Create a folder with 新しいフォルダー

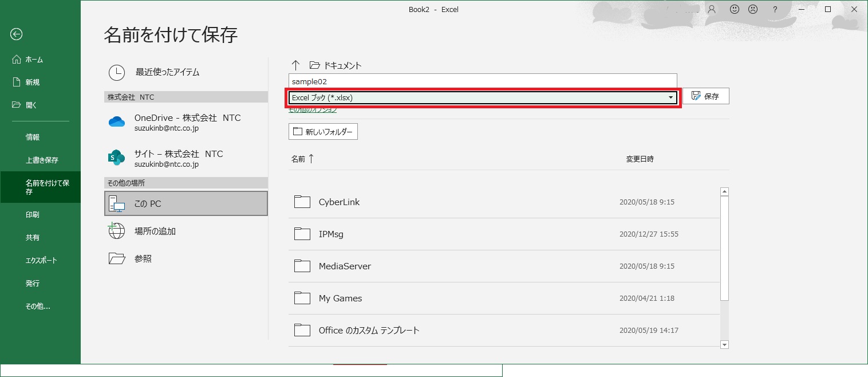click(x=323, y=132)
